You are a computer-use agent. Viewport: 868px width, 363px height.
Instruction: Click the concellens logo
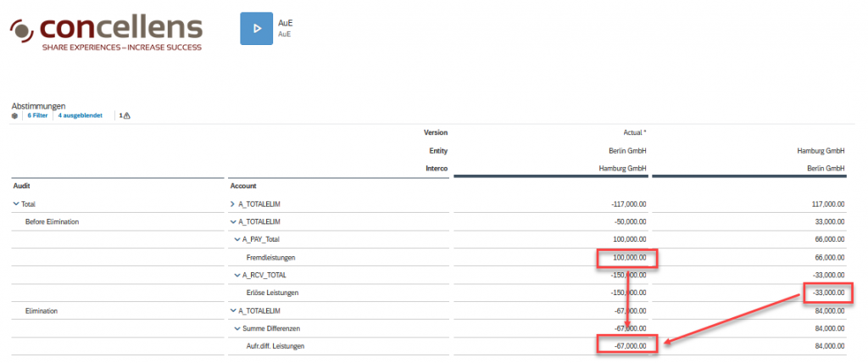pos(106,30)
